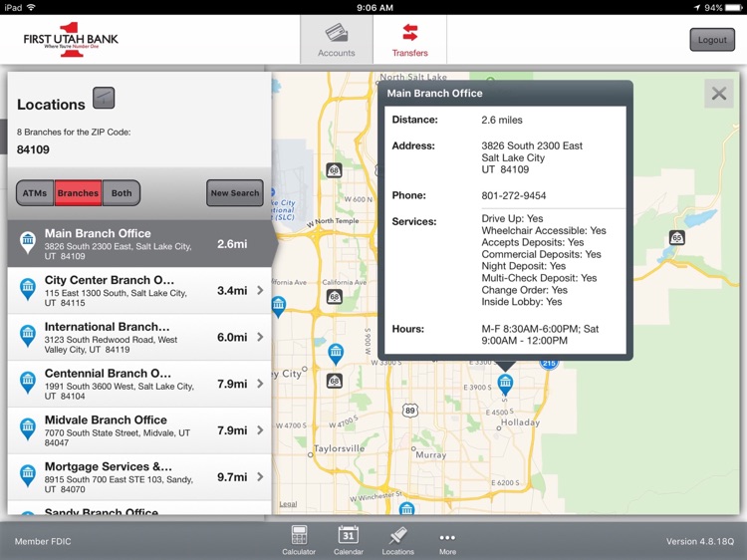Viewport: 747px width, 560px height.
Task: Click Member FDIC text
Action: [43, 541]
